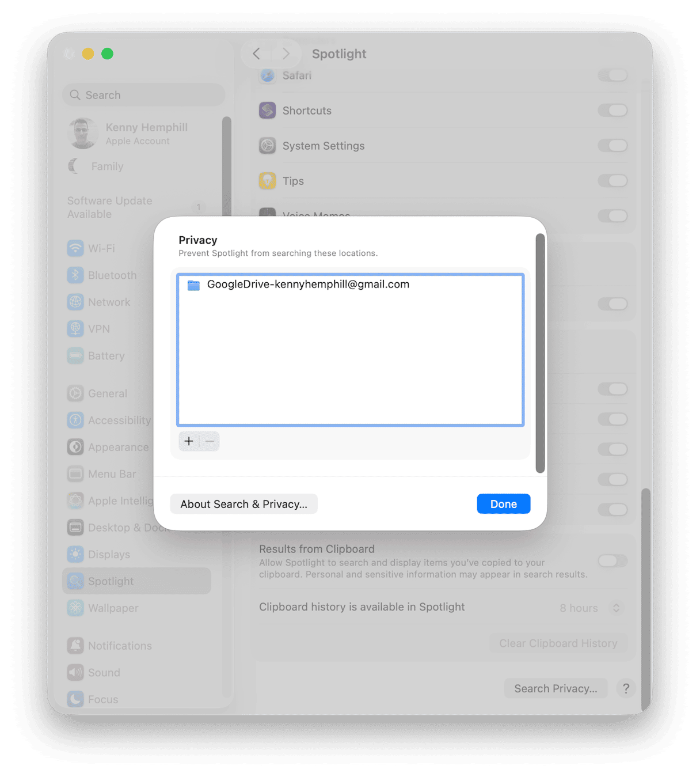Toggle the System Settings results switch
The width and height of the screenshot is (700, 777).
click(x=612, y=146)
